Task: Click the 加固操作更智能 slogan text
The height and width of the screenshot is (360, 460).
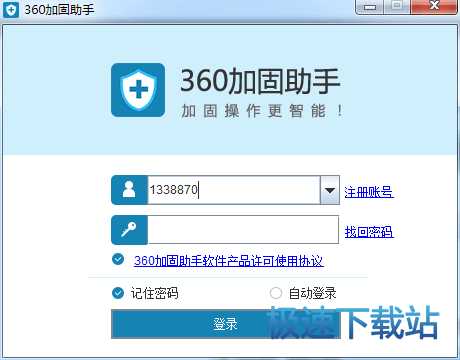Action: click(261, 111)
